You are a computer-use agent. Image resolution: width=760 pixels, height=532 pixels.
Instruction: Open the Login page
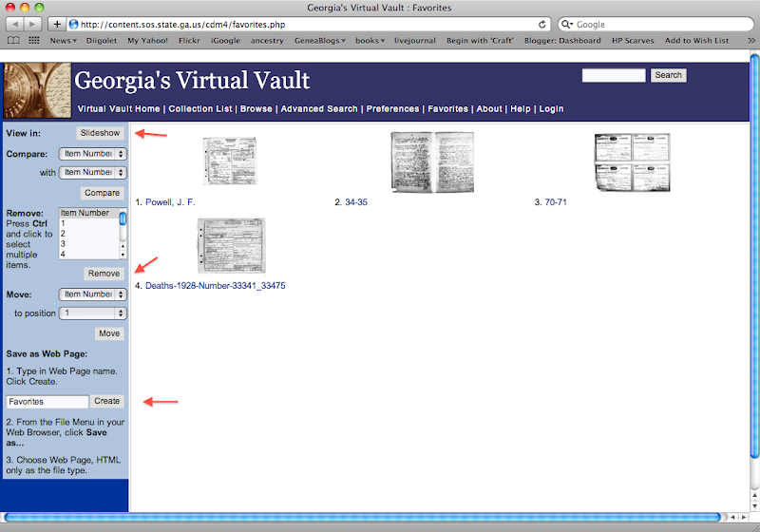[x=551, y=109]
